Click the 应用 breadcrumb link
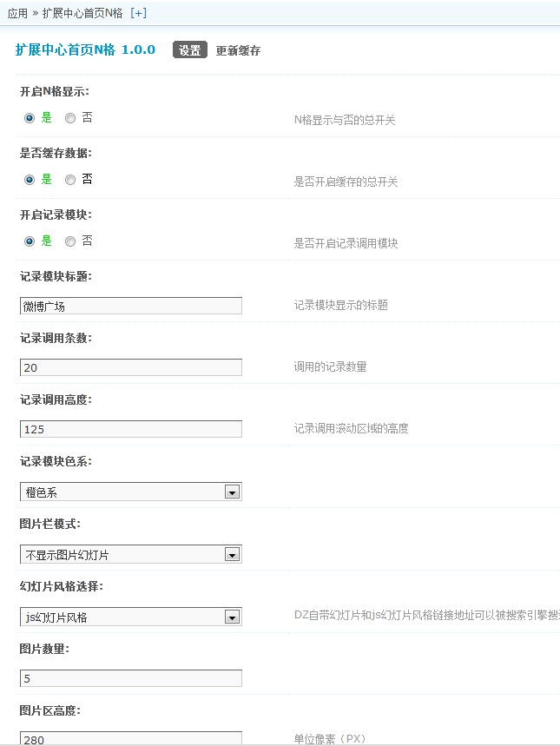The height and width of the screenshot is (746, 560). pyautogui.click(x=17, y=13)
